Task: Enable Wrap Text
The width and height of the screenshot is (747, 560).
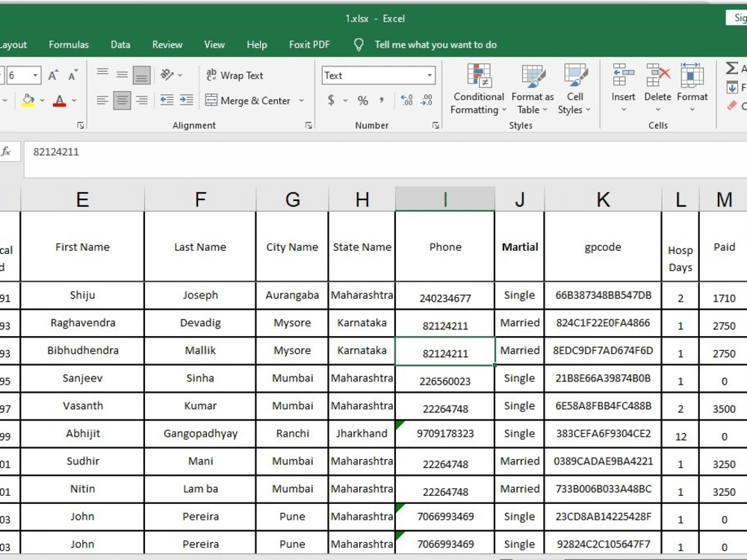Action: coord(235,75)
